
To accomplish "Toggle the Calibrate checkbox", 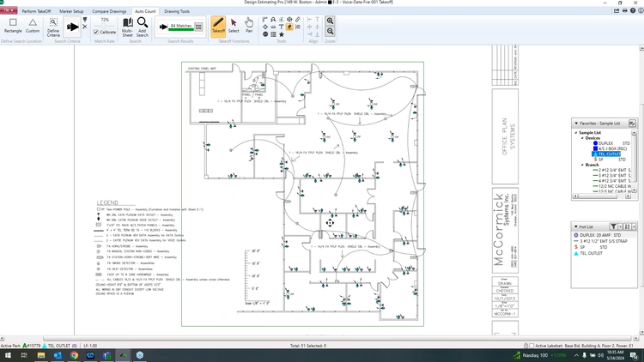I will pos(96,32).
